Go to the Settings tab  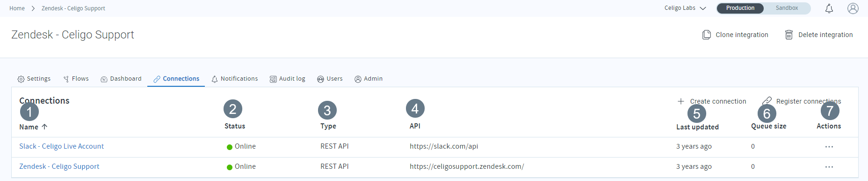coord(34,79)
